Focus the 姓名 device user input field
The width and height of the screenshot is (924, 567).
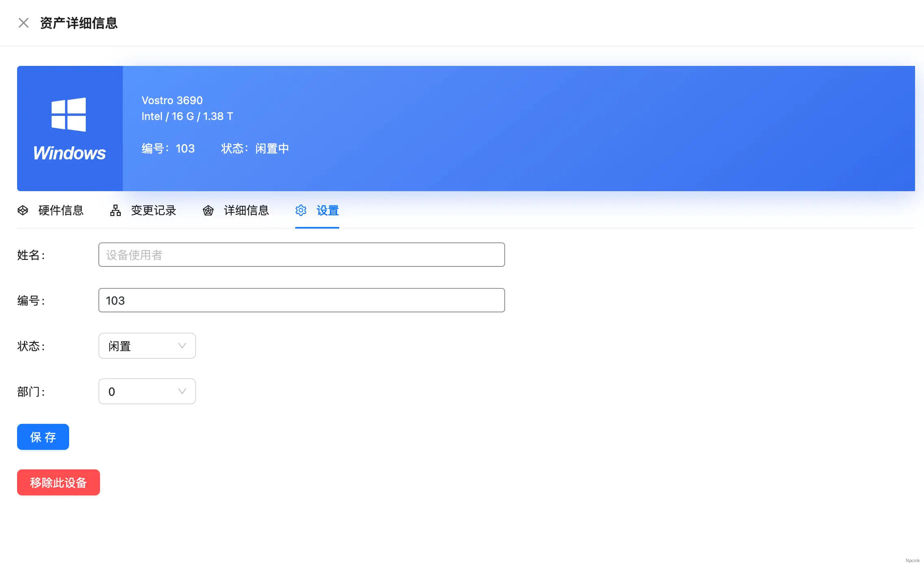pos(302,255)
